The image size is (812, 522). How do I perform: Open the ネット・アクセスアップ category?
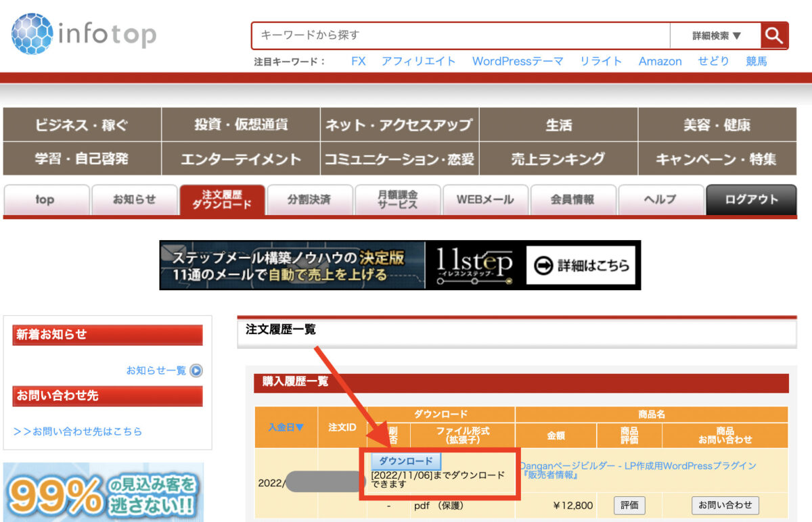(x=399, y=124)
